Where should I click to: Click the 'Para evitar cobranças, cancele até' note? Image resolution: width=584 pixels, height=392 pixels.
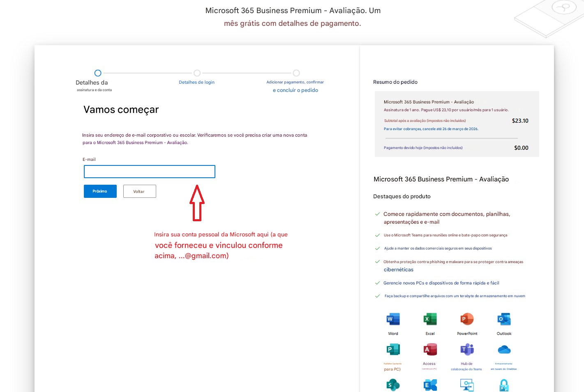[431, 129]
